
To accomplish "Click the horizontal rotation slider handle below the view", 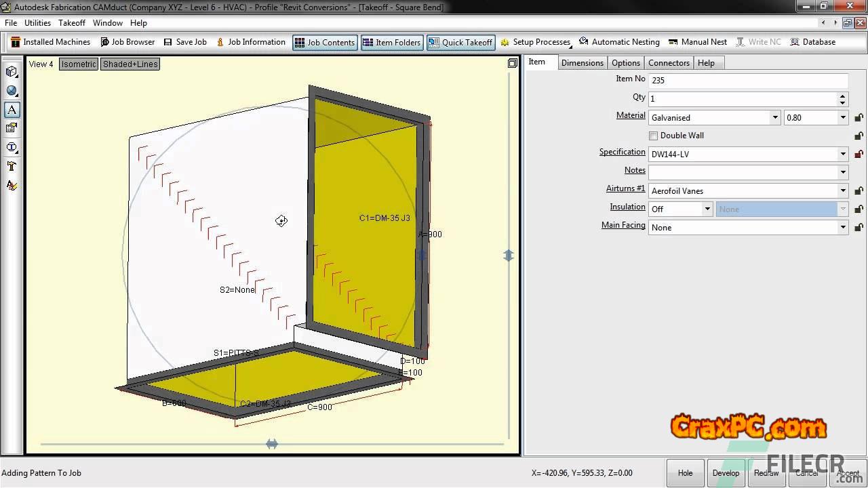I will coord(272,444).
